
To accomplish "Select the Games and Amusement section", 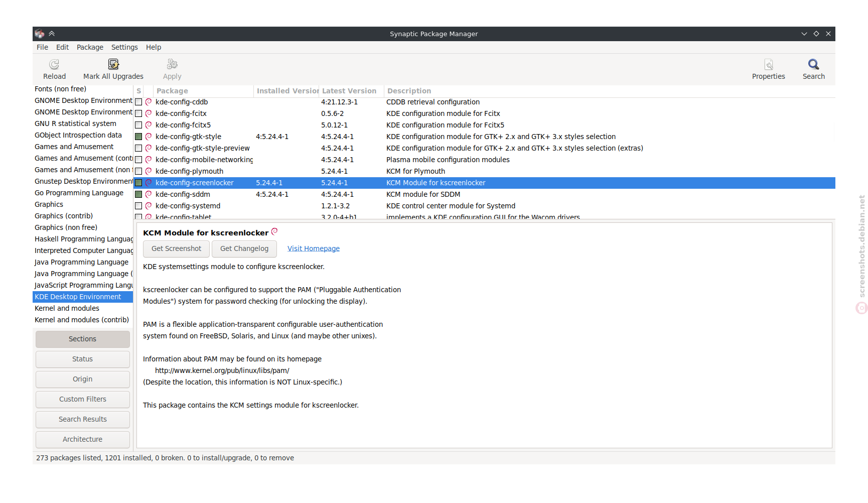I will click(83, 147).
